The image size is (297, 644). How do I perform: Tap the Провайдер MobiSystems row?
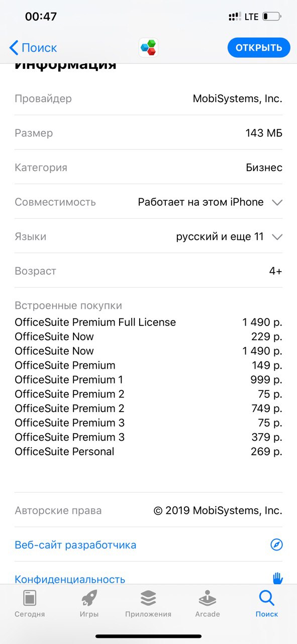coord(148,99)
